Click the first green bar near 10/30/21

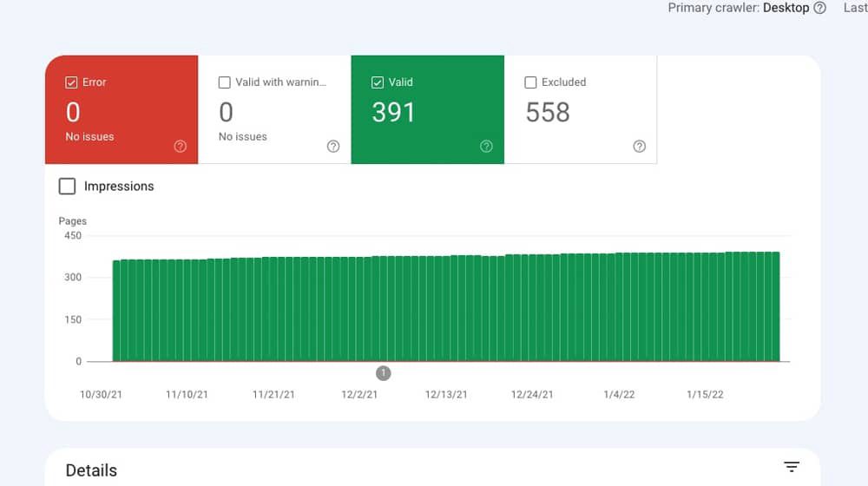[116, 311]
